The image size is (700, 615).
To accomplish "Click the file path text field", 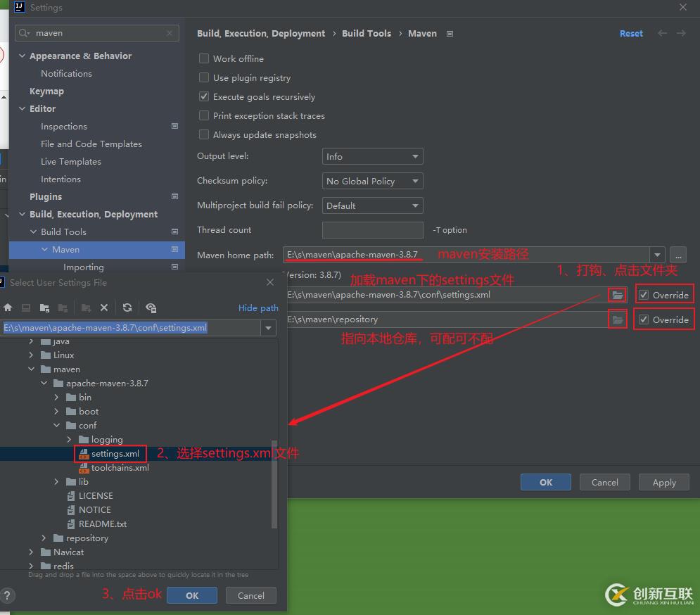I will coord(132,328).
